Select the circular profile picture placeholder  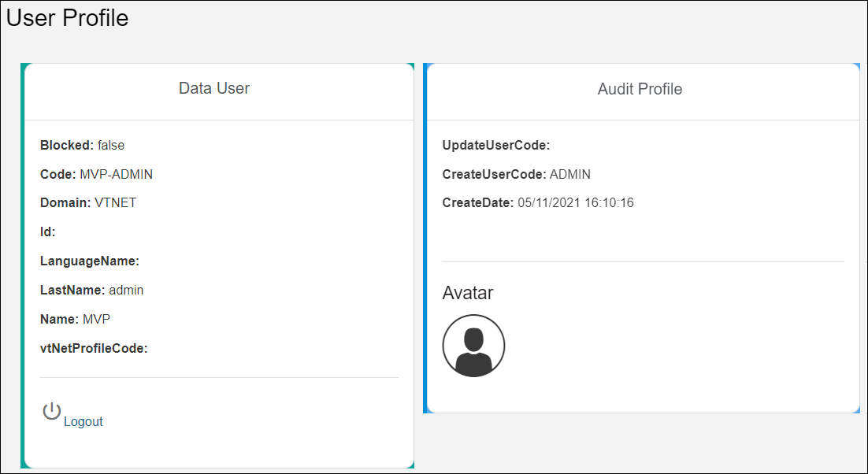pos(473,344)
